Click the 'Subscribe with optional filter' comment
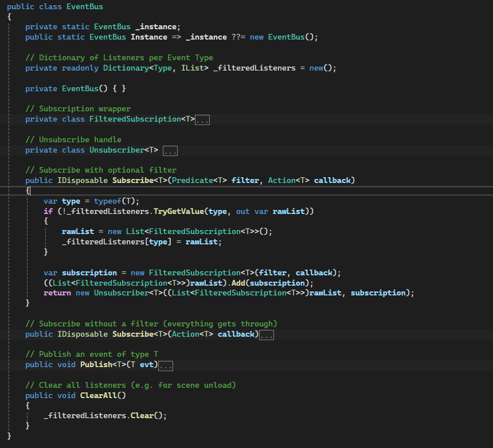493x448 pixels. [x=101, y=170]
